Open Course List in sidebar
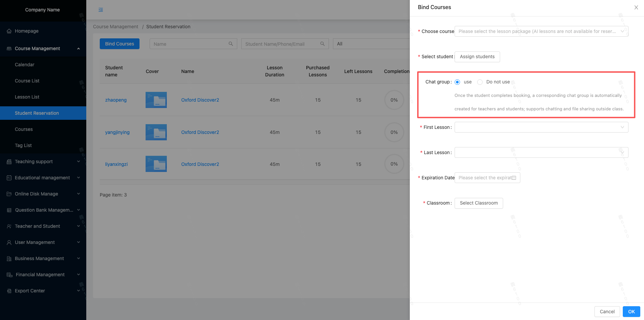 tap(27, 81)
